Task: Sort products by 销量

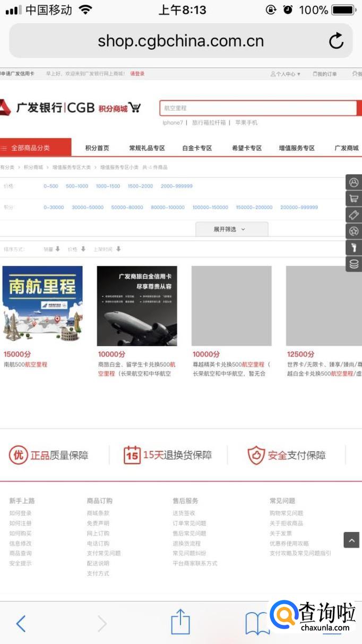Action: coord(51,249)
